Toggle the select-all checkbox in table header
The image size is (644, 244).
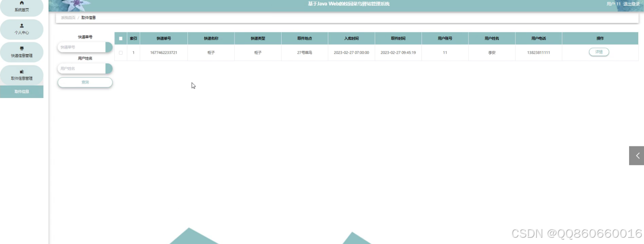pos(121,38)
